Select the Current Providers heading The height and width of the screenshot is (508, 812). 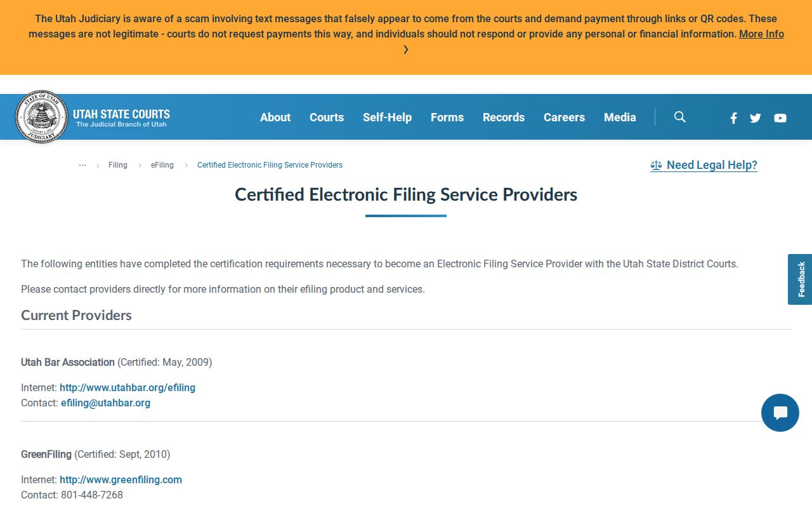pyautogui.click(x=76, y=315)
